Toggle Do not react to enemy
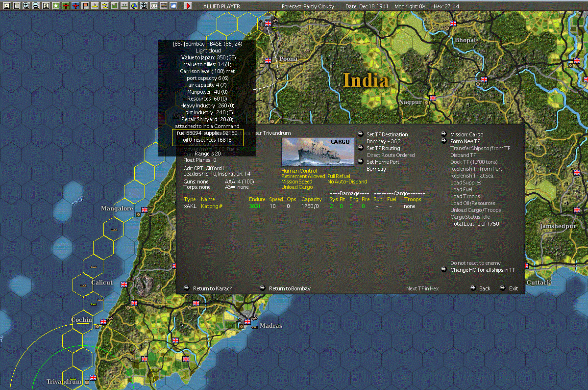 pos(475,263)
